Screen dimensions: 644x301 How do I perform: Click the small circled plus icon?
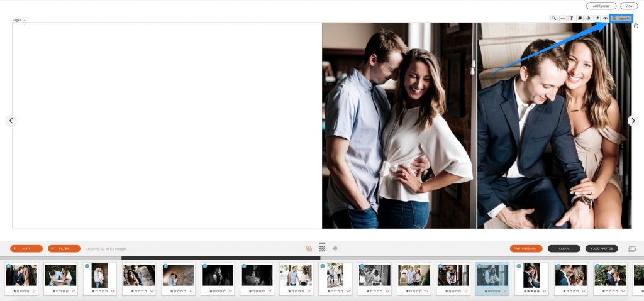point(636,26)
